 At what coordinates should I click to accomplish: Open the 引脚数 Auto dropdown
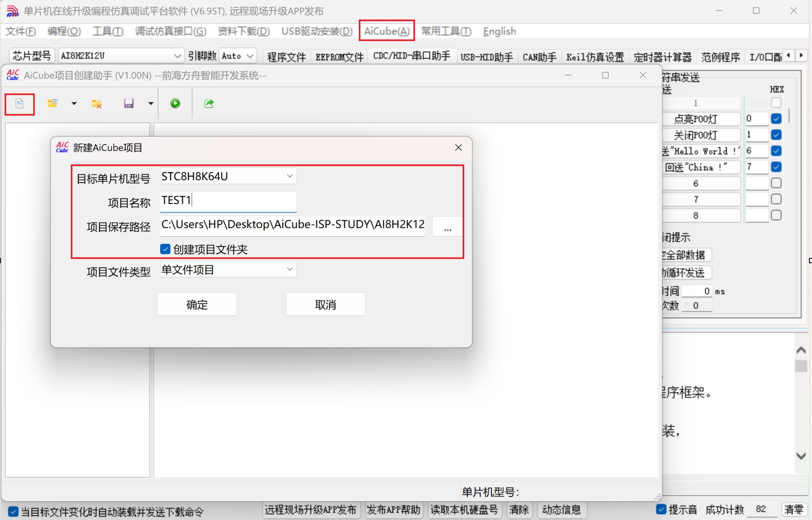coord(238,56)
